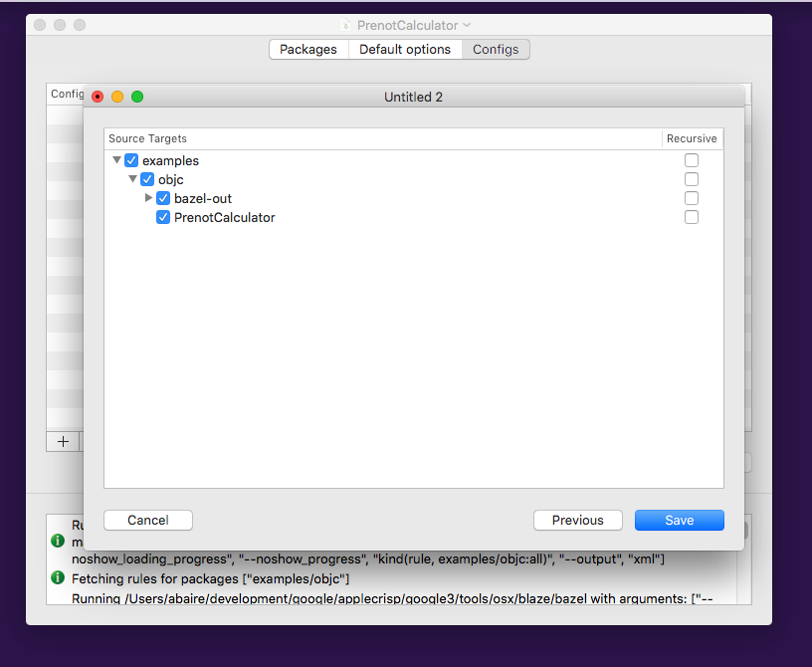Go back with the Previous button
Screen dimensions: 812x667
(x=578, y=521)
